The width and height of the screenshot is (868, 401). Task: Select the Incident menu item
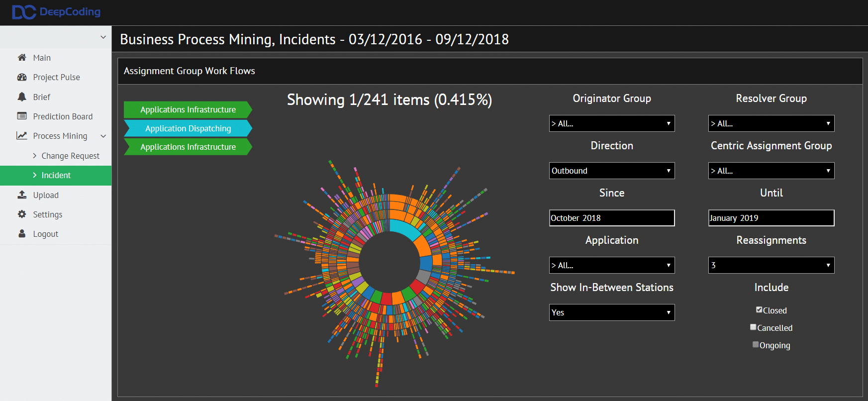pyautogui.click(x=56, y=175)
